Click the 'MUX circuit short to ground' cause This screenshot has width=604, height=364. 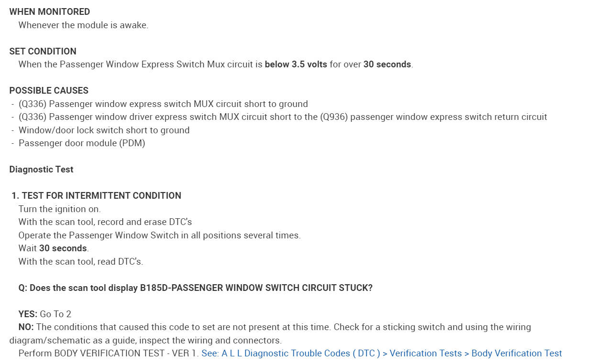[163, 104]
